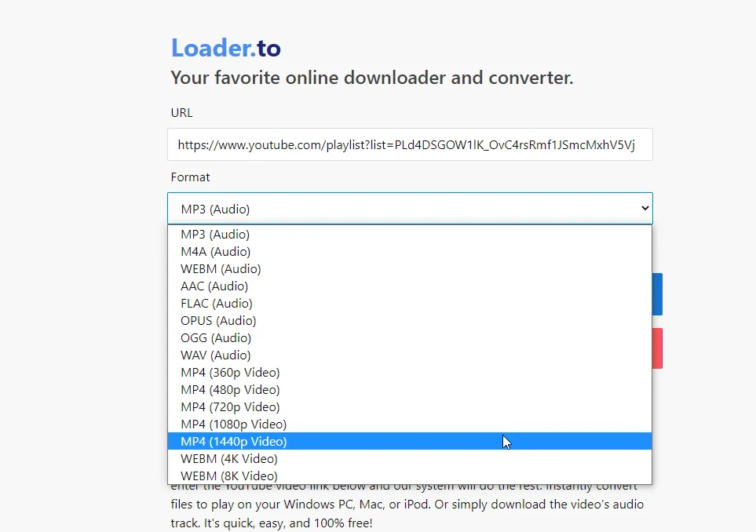Screen dimensions: 756x532
Task: Choose M4A (Audio) format
Action: point(410,252)
